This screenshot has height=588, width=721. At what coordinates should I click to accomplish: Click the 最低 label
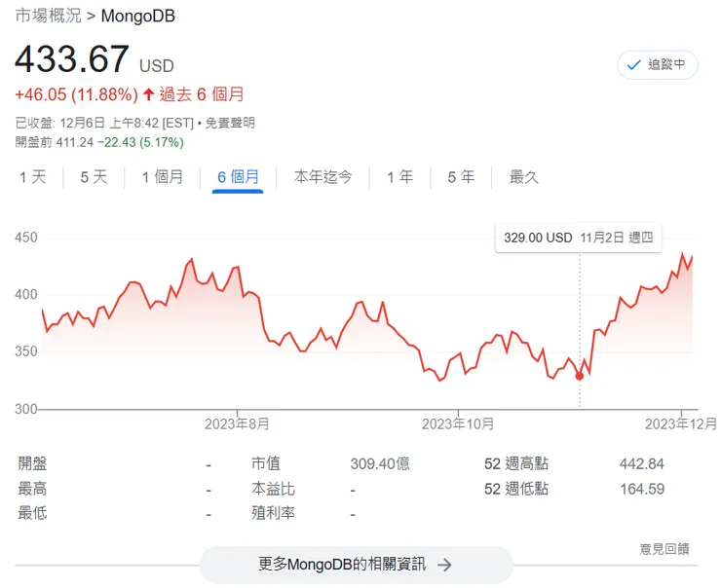[x=33, y=513]
